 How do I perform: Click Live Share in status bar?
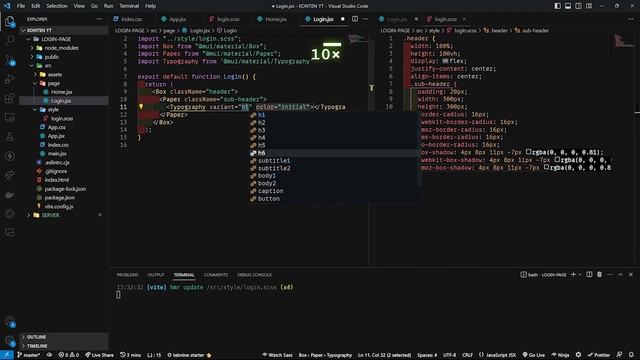tap(100, 355)
